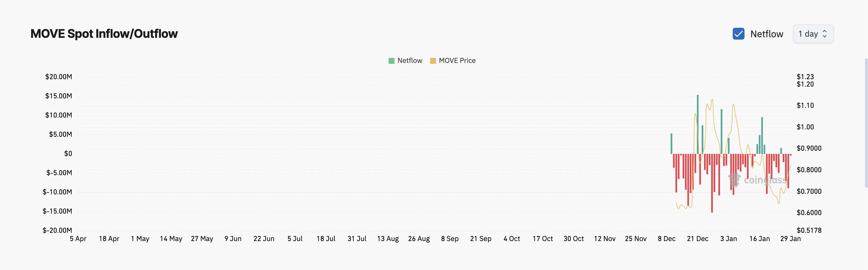Toggle Netflow series via legend text
868x270 pixels.
[x=410, y=61]
